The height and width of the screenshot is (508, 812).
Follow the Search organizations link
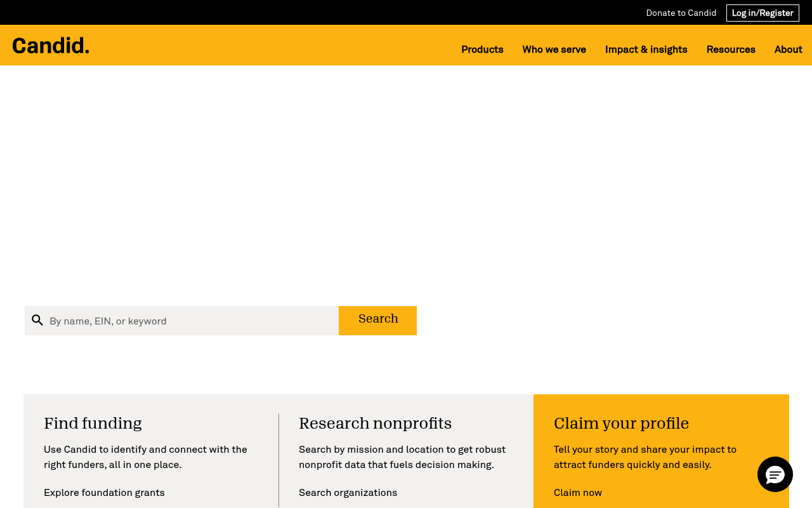click(x=348, y=493)
